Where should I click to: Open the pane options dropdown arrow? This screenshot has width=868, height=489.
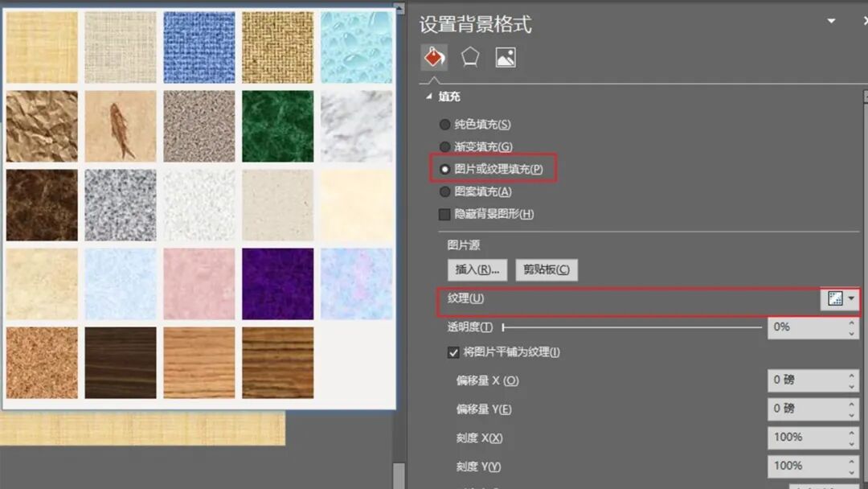pyautogui.click(x=832, y=21)
